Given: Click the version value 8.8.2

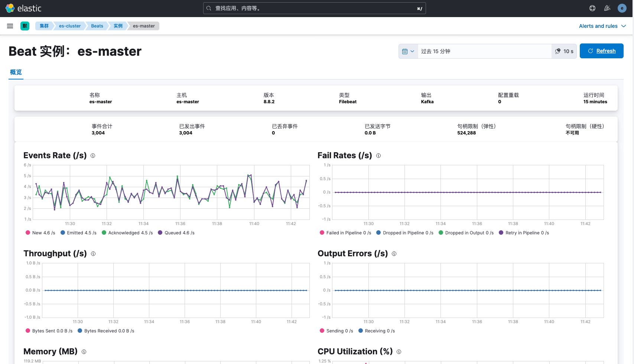Looking at the screenshot, I should click(269, 102).
